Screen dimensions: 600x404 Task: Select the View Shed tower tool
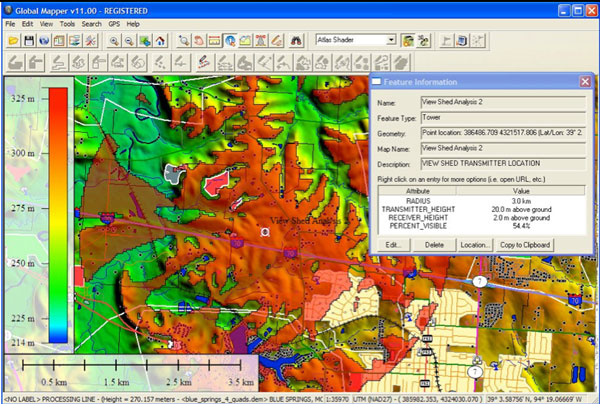[261, 41]
